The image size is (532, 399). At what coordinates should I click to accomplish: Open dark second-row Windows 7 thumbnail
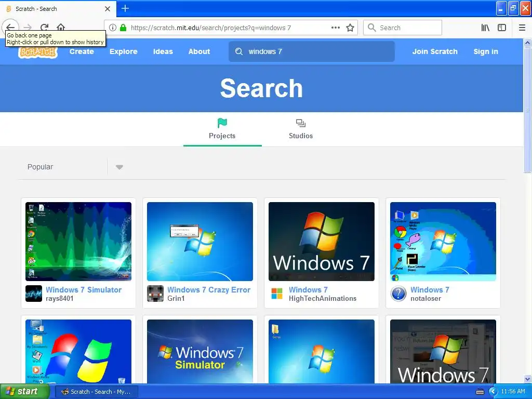[x=443, y=352]
